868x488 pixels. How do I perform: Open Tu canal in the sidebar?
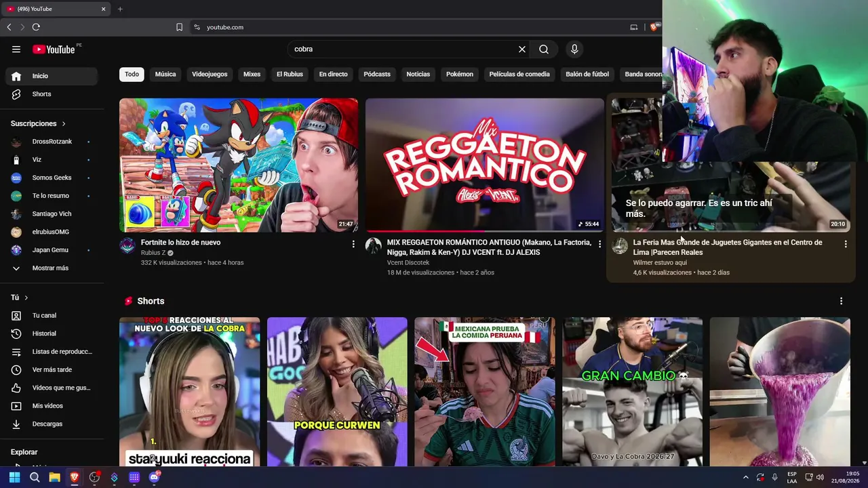(x=52, y=315)
